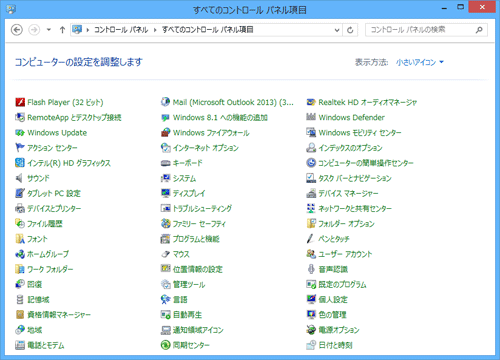Open the フォント icon
Image resolution: width=500 pixels, height=360 pixels.
pyautogui.click(x=20, y=239)
